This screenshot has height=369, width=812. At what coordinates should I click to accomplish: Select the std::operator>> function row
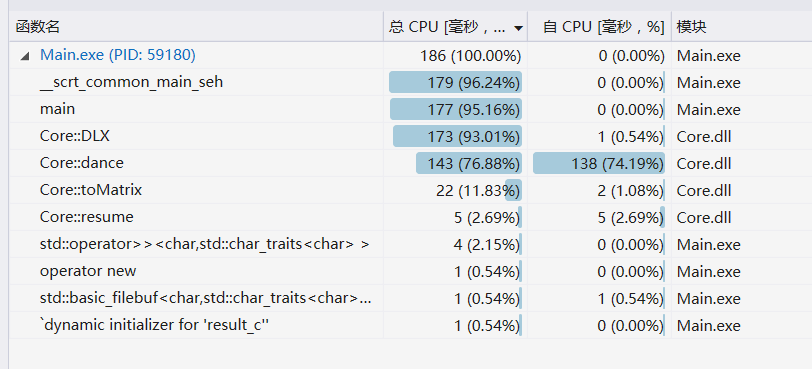coord(410,244)
